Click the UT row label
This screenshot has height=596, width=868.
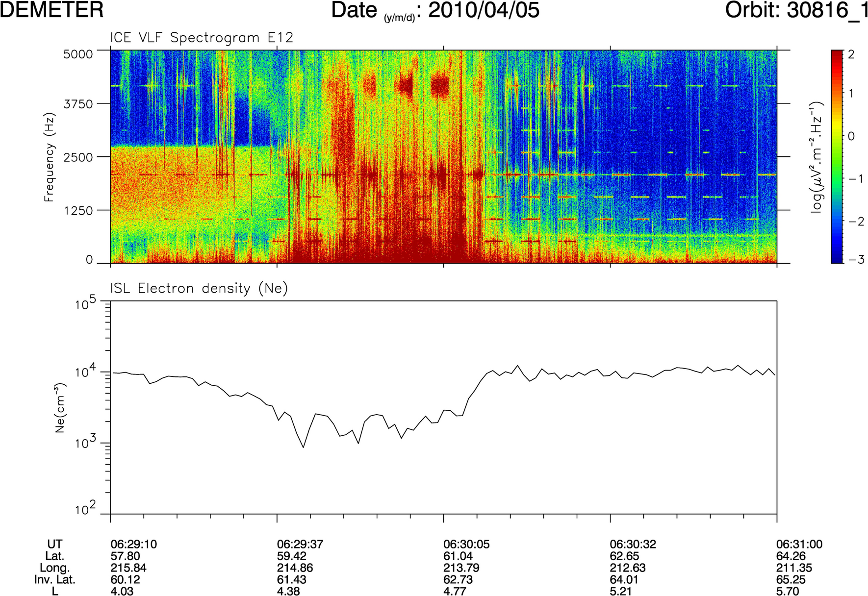[x=54, y=545]
